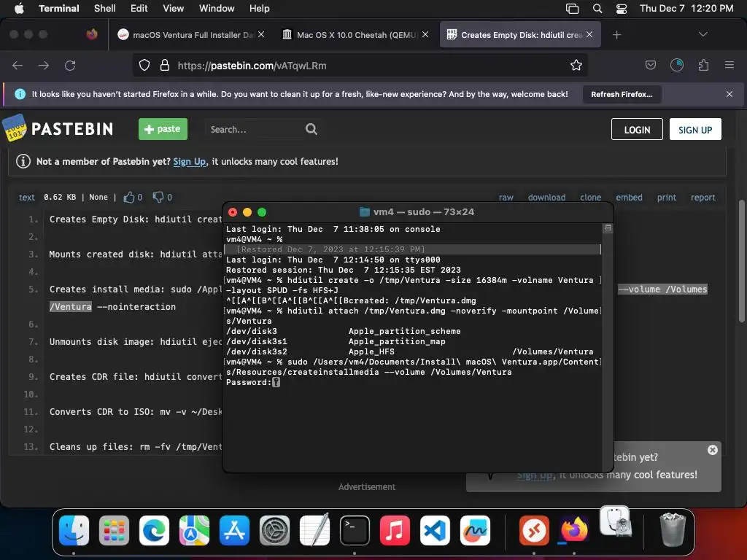Click the report paste link

point(703,197)
